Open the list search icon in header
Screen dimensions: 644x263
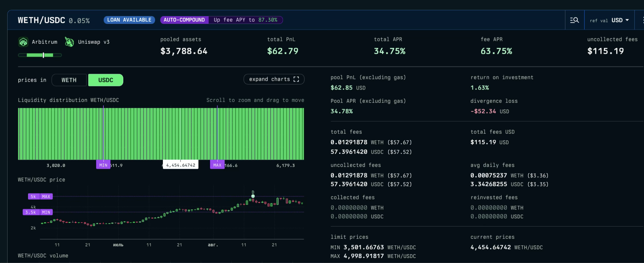point(574,20)
